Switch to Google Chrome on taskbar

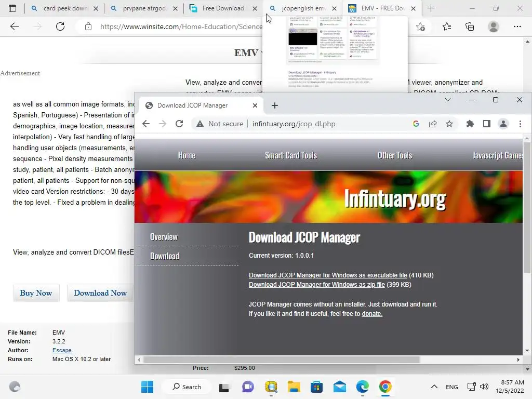point(385,387)
